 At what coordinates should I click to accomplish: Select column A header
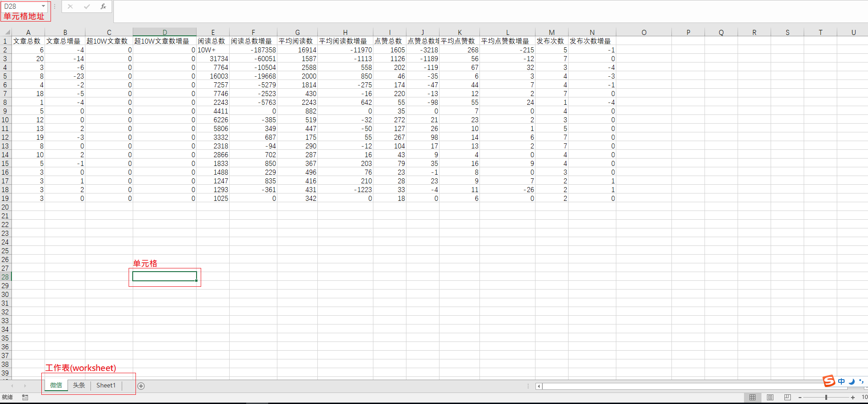coord(28,32)
